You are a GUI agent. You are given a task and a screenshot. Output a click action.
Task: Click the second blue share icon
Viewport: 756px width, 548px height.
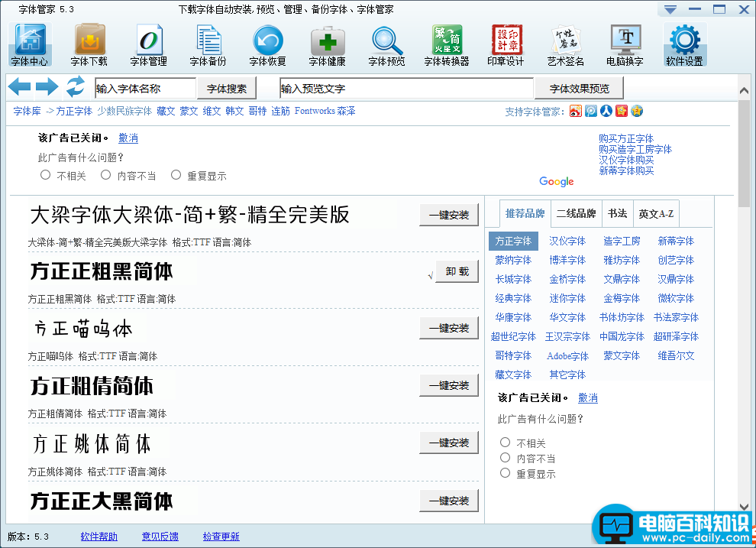[591, 111]
